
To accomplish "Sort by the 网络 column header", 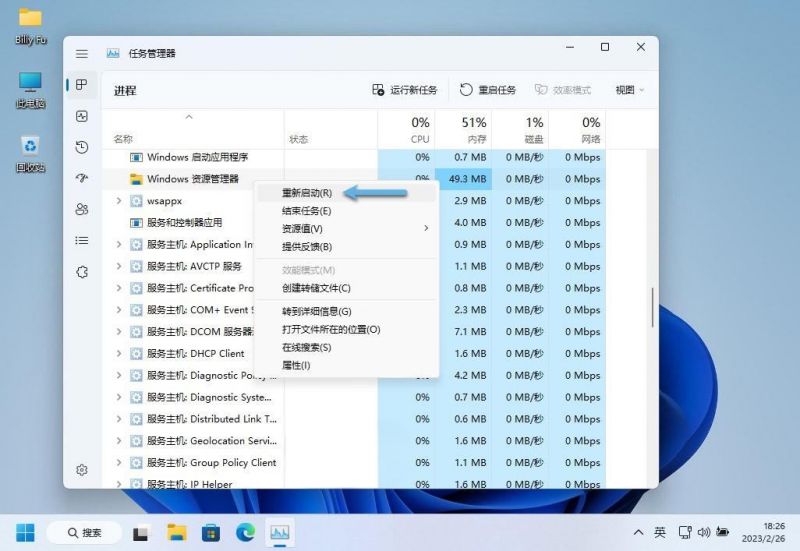I will point(590,139).
